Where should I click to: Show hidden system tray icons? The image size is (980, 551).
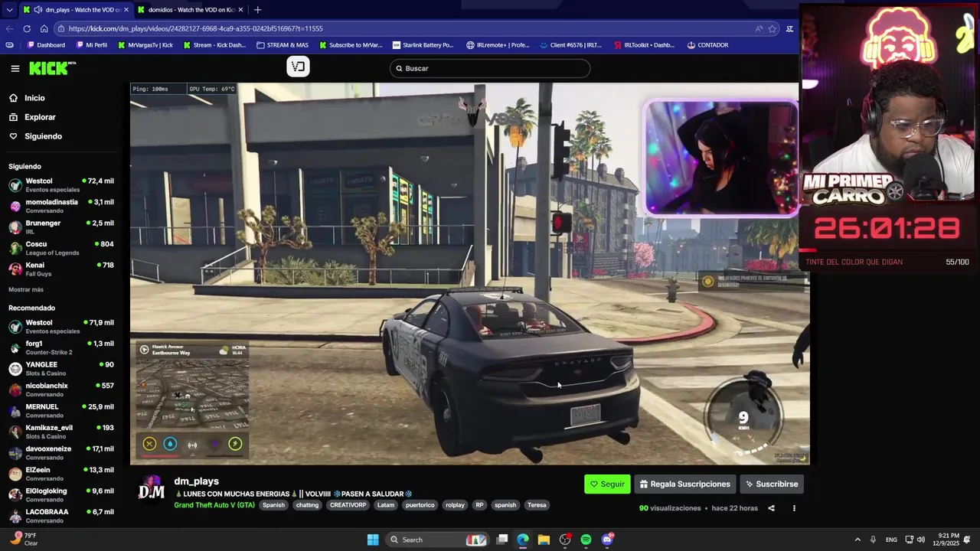click(857, 540)
